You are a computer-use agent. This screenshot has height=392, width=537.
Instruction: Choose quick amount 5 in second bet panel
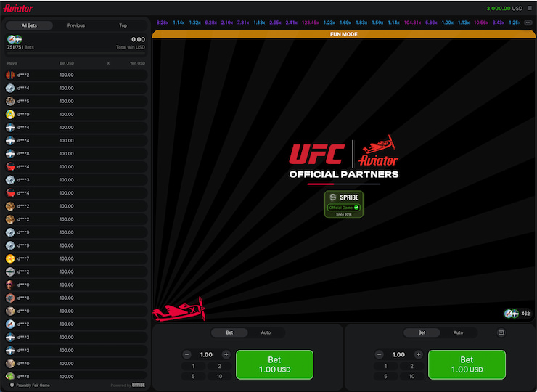[385, 376]
